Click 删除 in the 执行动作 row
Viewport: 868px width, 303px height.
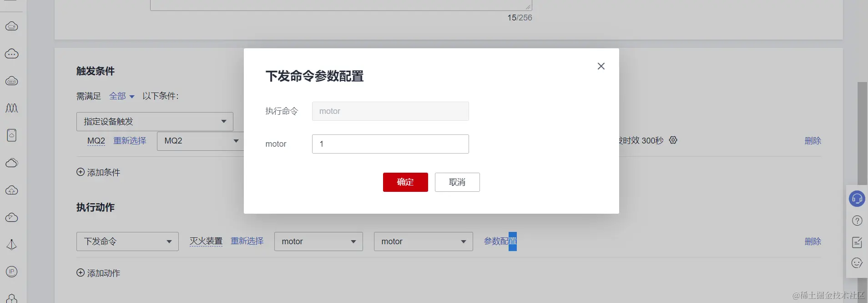tap(813, 241)
